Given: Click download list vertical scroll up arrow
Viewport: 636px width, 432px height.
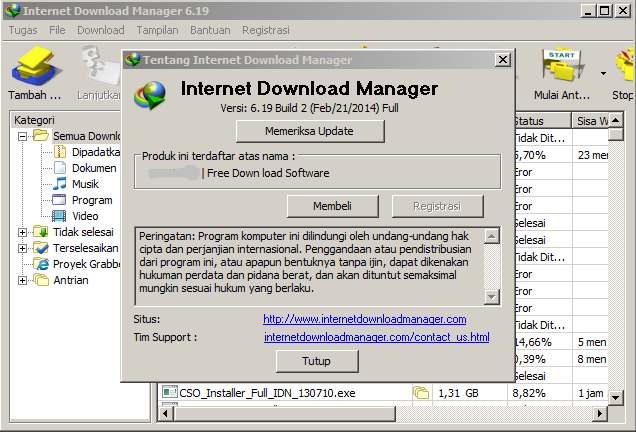Looking at the screenshot, I should [x=615, y=120].
